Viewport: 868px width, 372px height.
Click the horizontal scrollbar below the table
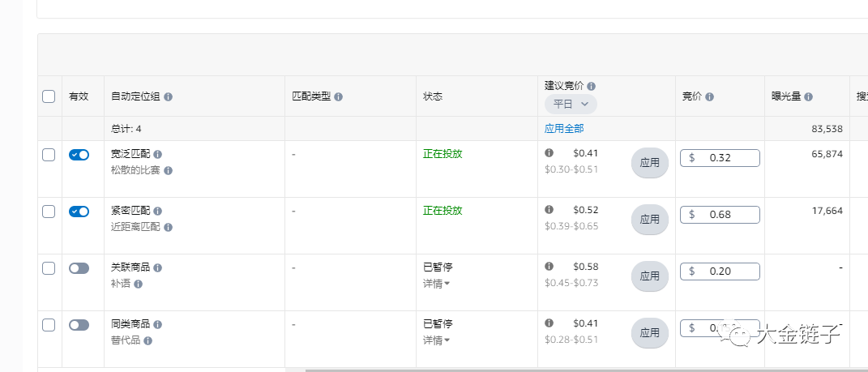[567, 370]
